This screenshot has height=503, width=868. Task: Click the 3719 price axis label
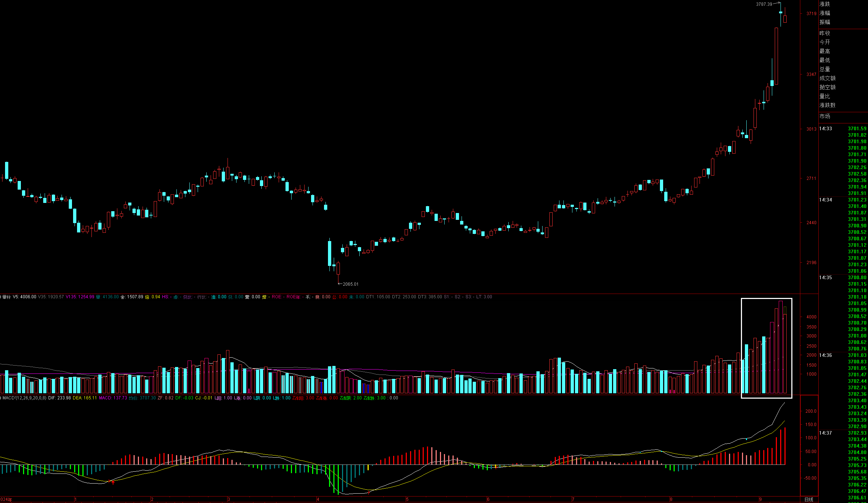(x=811, y=14)
